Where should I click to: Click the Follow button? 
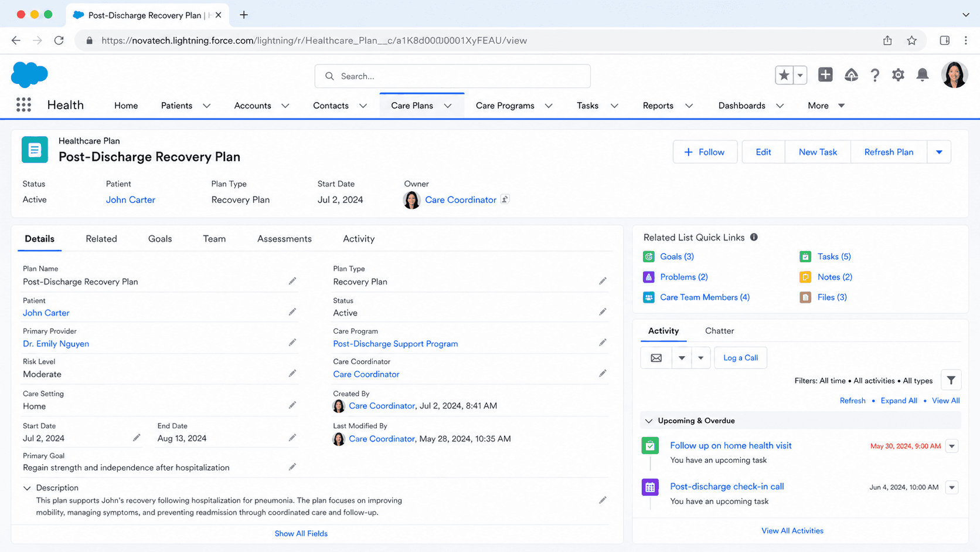tap(705, 152)
